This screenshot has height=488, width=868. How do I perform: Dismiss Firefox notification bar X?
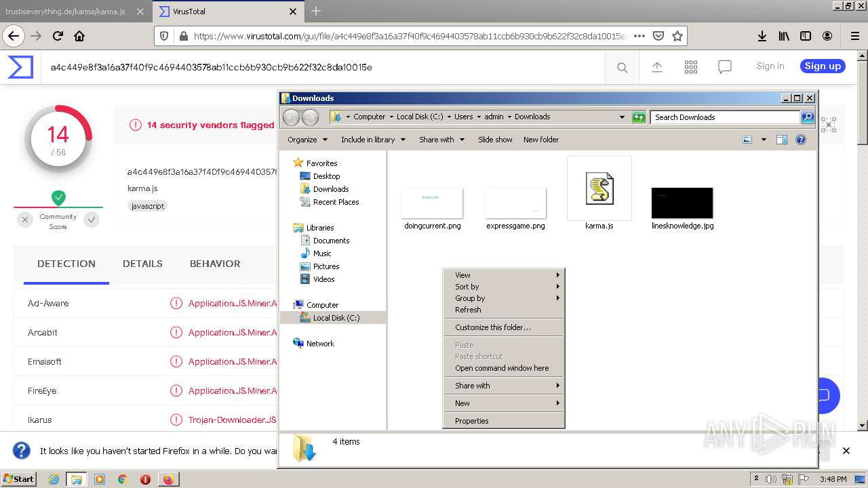(846, 451)
